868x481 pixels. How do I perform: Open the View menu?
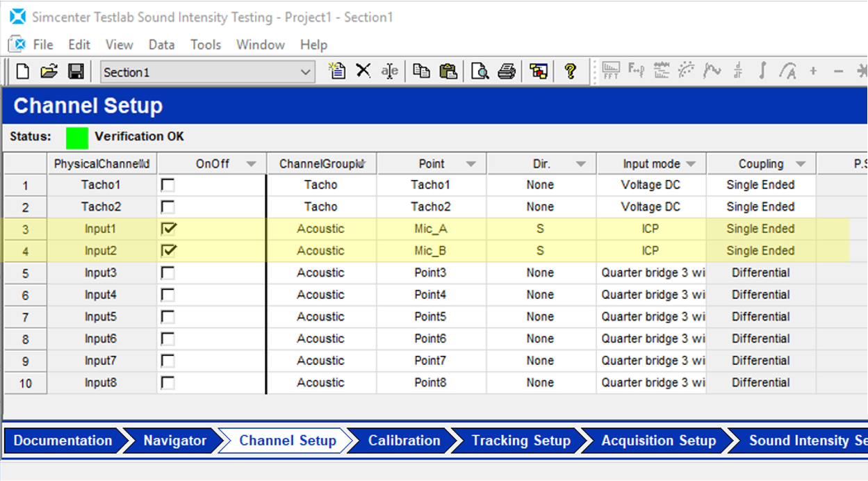(x=119, y=44)
